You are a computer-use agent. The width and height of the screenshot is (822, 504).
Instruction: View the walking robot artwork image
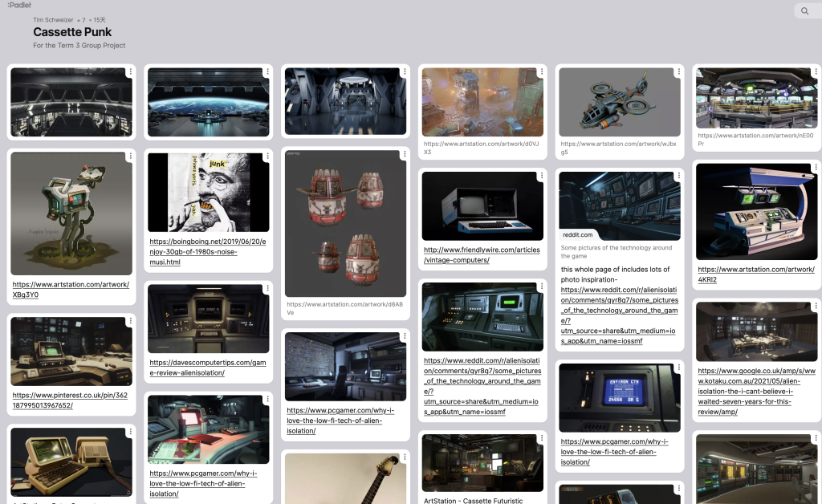click(x=71, y=213)
